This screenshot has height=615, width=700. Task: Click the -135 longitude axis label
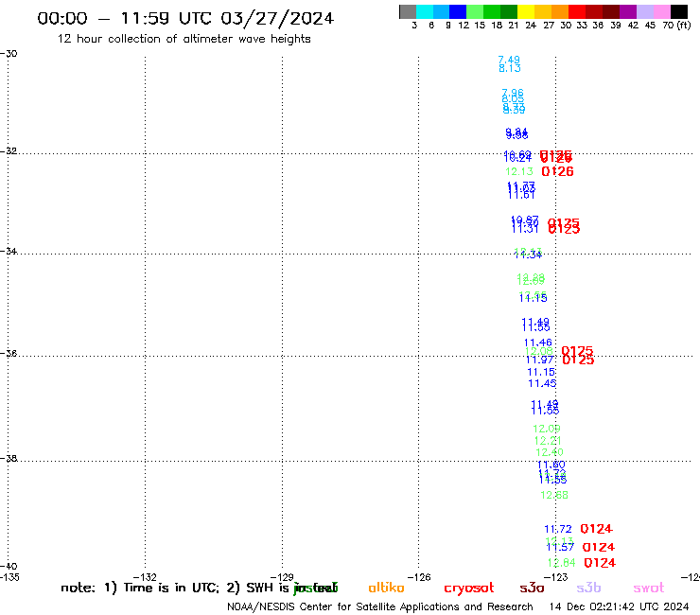coord(9,577)
